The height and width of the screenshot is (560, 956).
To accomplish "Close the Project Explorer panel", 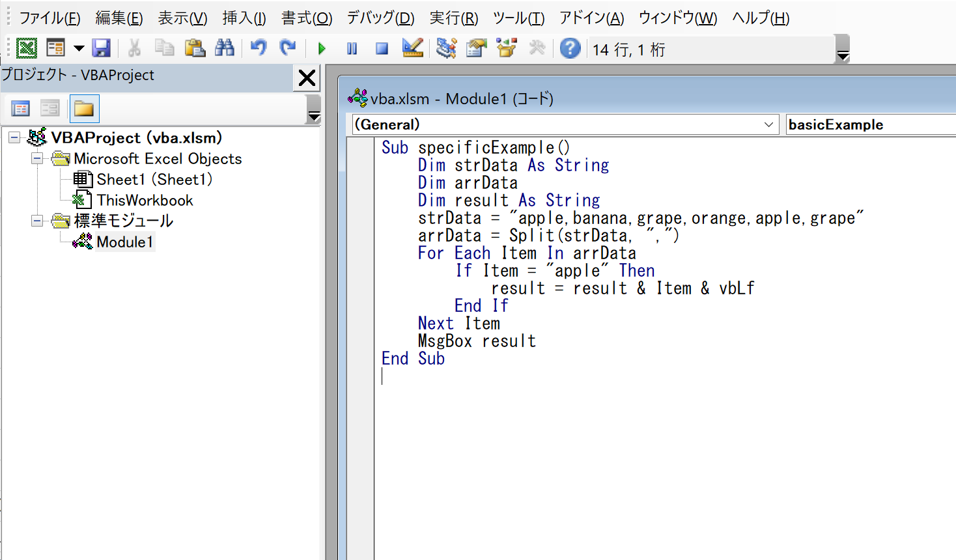I will tap(307, 78).
